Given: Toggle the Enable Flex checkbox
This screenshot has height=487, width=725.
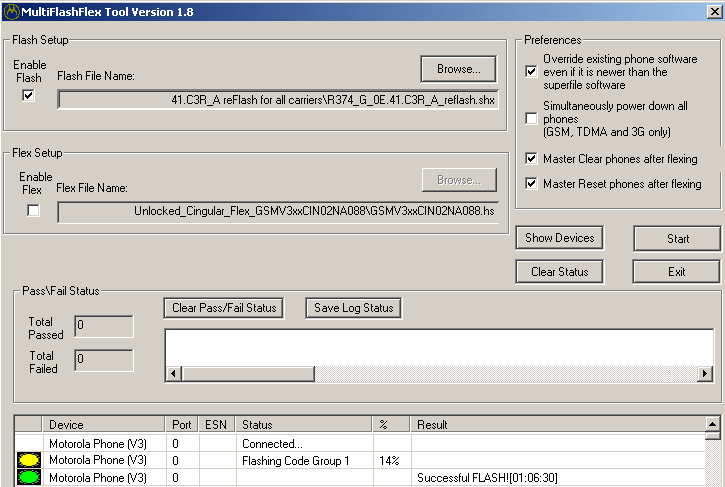Looking at the screenshot, I should click(x=33, y=210).
